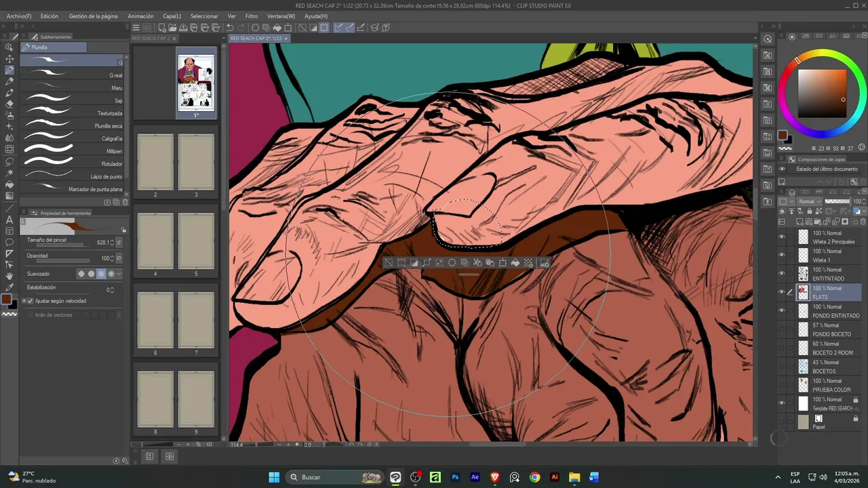868x488 pixels.
Task: Select the Plumilla sub tool group tab
Action: 54,47
